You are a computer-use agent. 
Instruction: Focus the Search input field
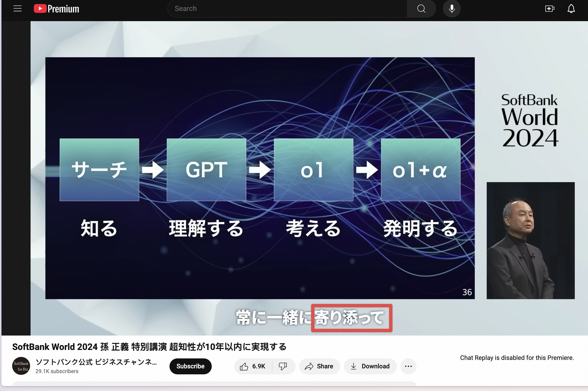pyautogui.click(x=287, y=9)
